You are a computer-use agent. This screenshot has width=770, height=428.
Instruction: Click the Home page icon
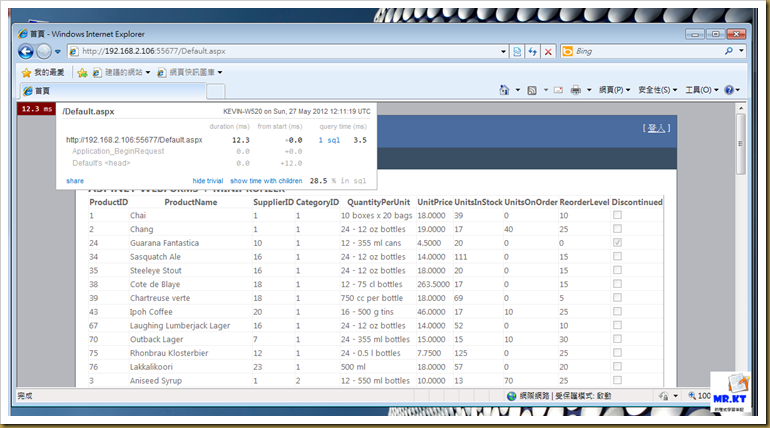(504, 90)
